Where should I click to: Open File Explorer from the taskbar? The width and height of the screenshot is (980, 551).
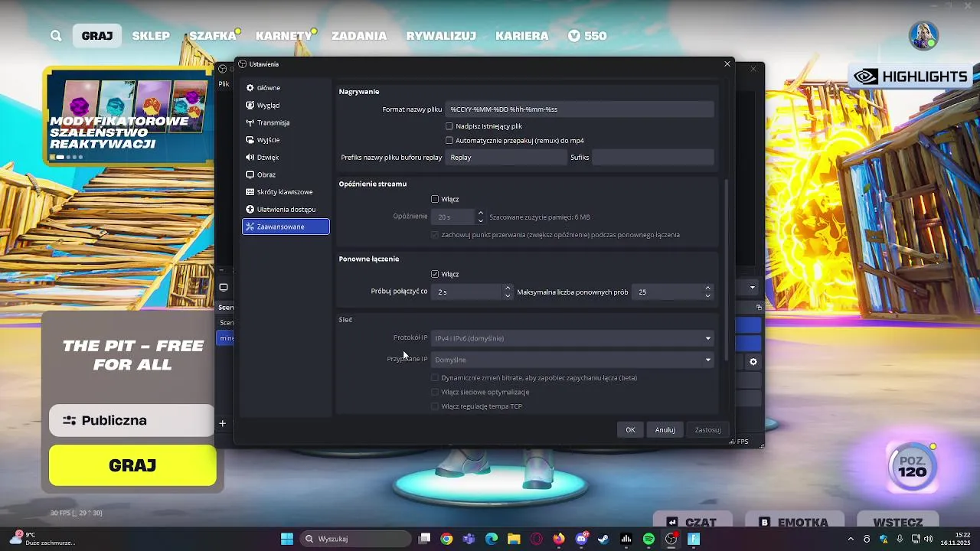coord(514,539)
